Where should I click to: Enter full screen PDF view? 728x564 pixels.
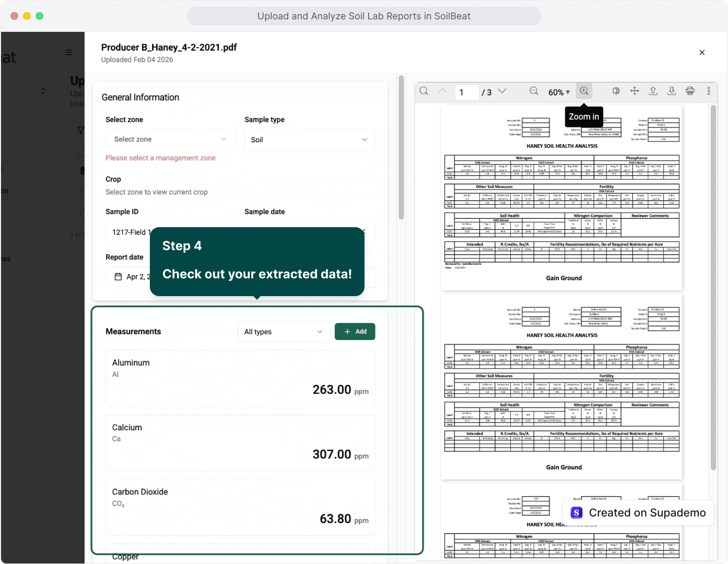pos(635,91)
